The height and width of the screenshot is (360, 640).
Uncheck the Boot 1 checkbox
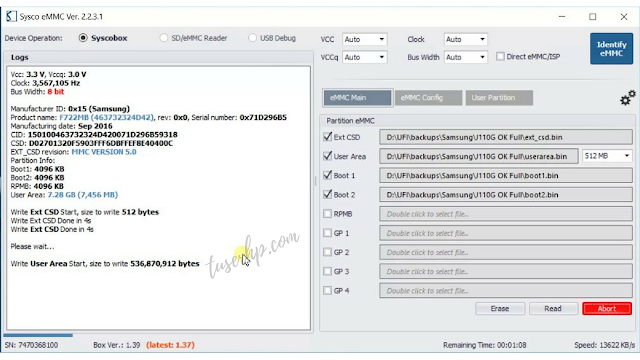[x=327, y=175]
